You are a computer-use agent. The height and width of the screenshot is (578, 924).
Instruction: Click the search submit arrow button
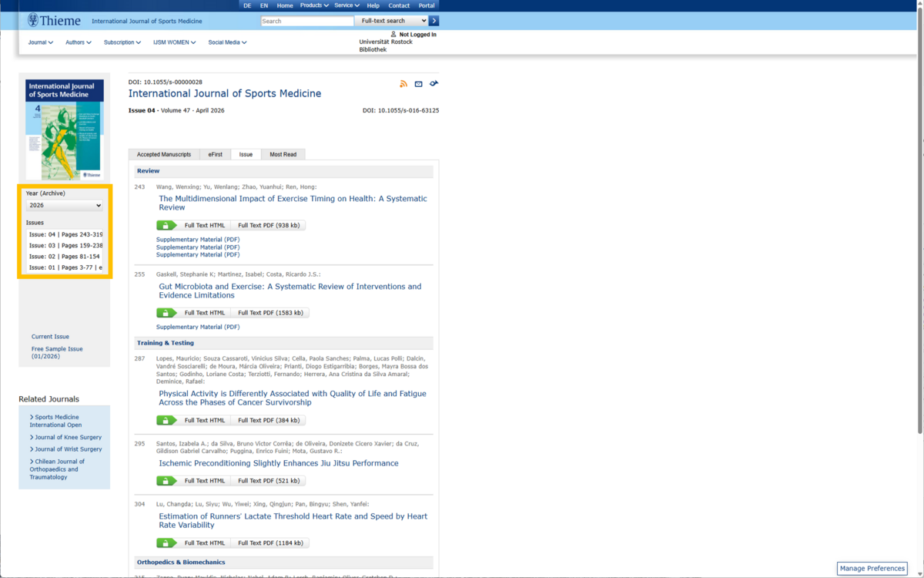point(434,21)
